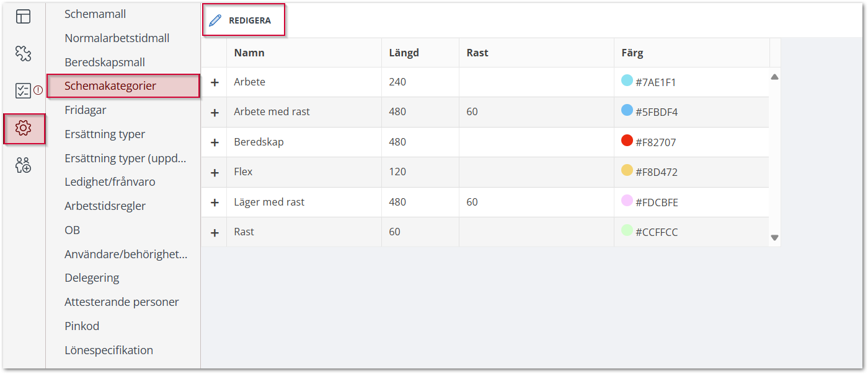Open Schemakategorier in the settings menu
This screenshot has width=868, height=374.
point(110,86)
